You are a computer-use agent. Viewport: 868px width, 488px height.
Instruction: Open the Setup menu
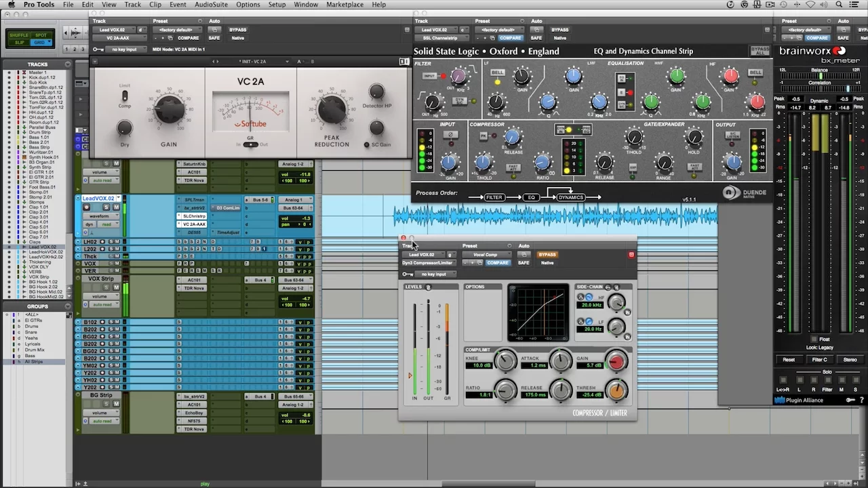(x=277, y=5)
